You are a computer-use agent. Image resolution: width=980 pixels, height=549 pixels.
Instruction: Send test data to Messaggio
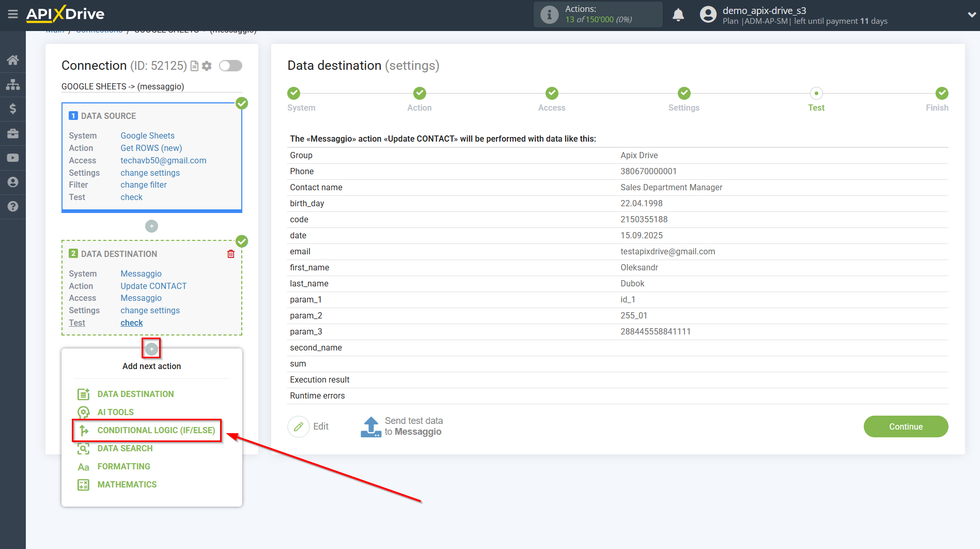(401, 426)
